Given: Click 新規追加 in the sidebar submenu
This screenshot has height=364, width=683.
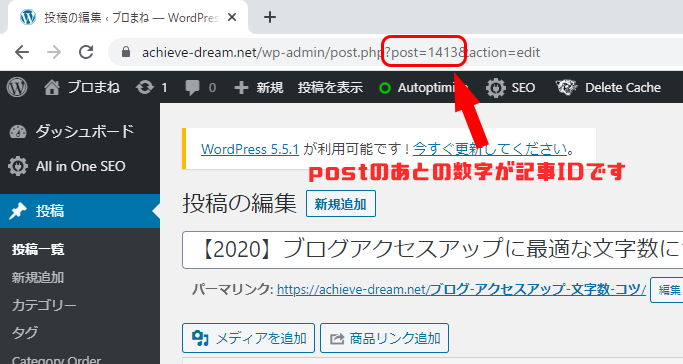Looking at the screenshot, I should 38,277.
